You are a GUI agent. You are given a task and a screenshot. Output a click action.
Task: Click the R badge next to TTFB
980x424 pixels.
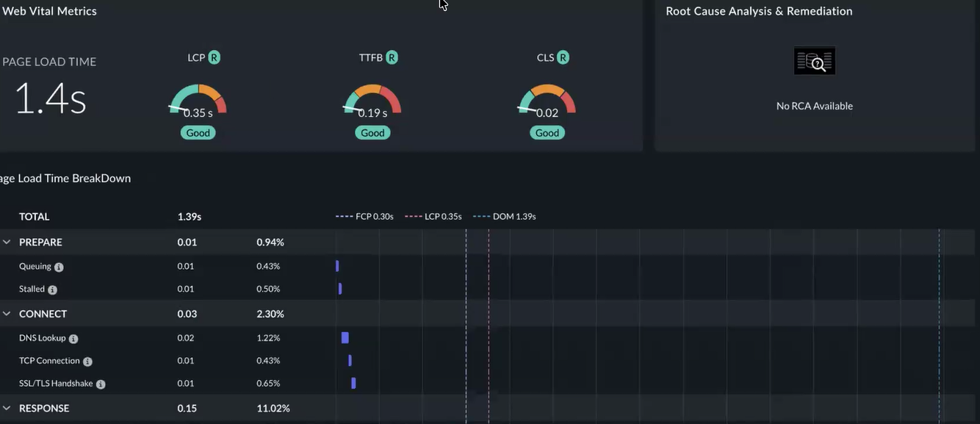click(392, 57)
